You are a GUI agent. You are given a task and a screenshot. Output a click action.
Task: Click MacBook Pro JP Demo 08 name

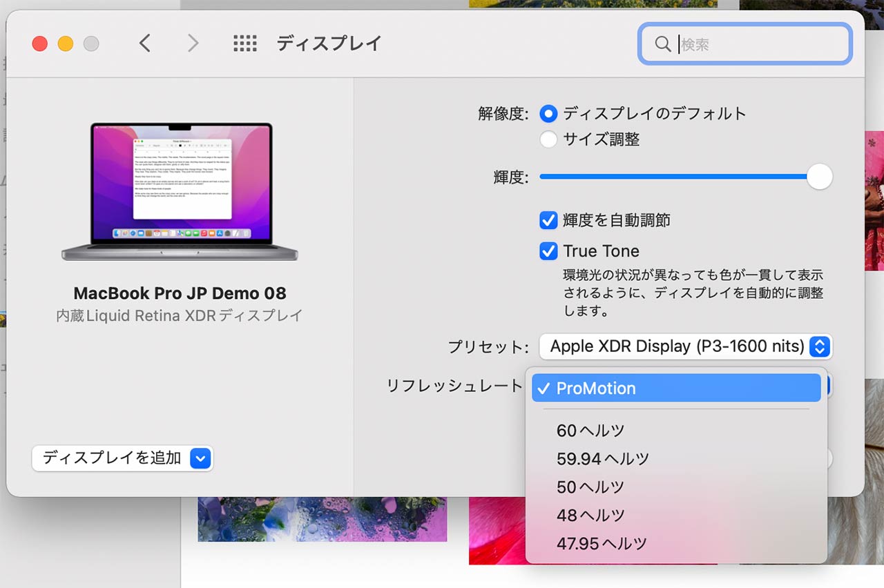180,293
